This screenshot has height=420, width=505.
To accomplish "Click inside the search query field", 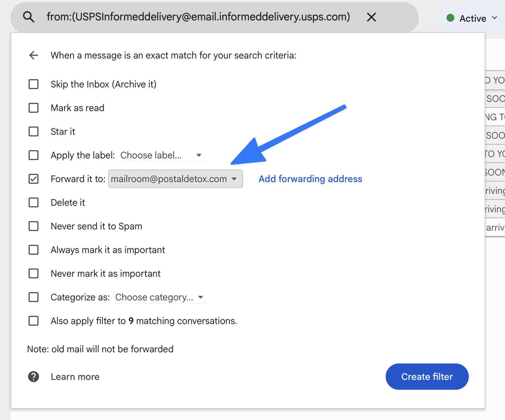I will (x=197, y=17).
